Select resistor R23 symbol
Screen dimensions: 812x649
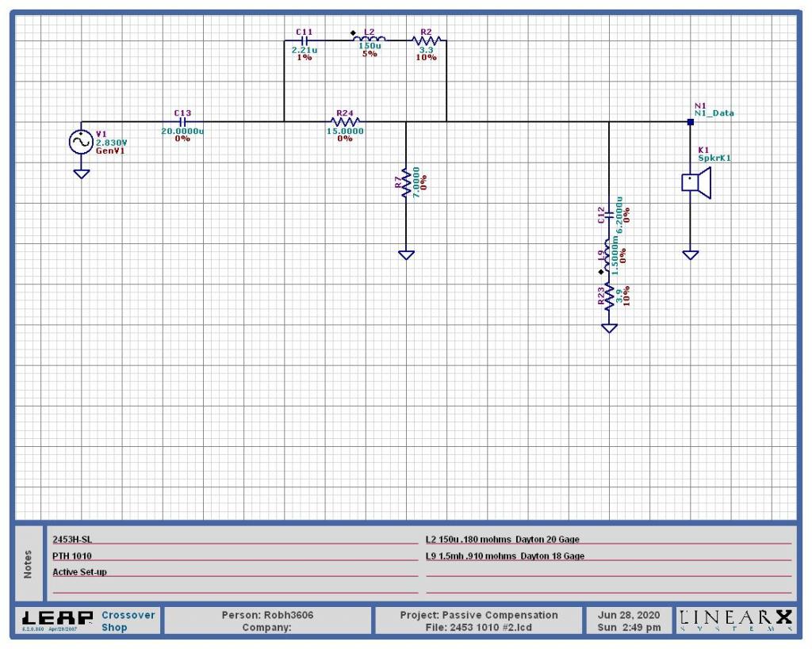pos(609,296)
